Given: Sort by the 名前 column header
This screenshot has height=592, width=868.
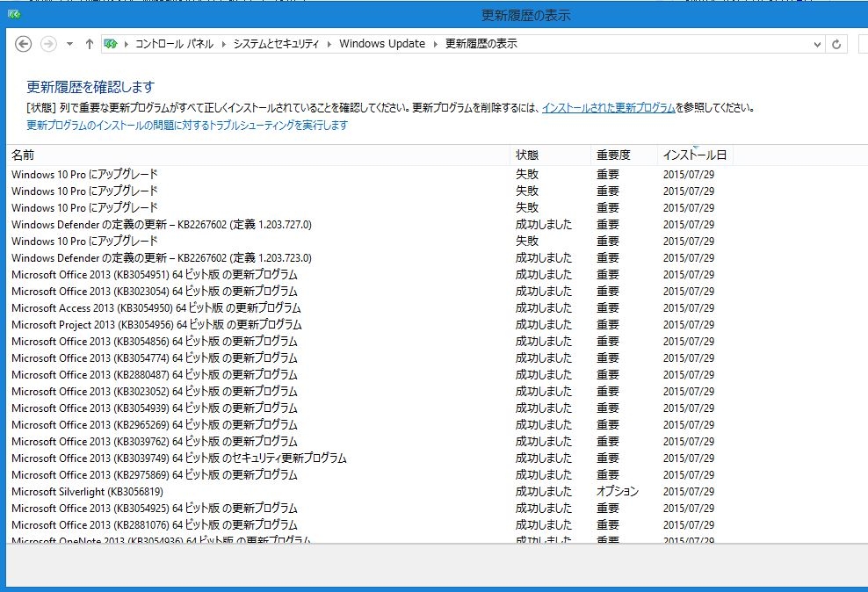Looking at the screenshot, I should click(258, 155).
